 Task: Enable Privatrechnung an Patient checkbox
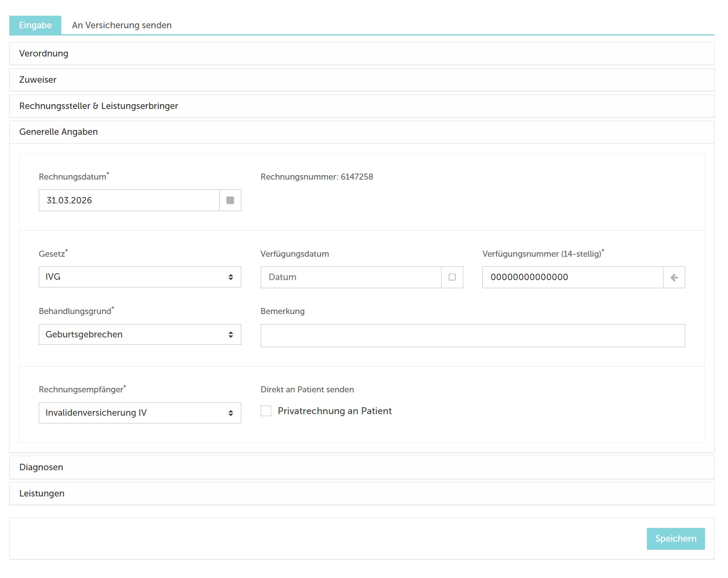pos(266,411)
